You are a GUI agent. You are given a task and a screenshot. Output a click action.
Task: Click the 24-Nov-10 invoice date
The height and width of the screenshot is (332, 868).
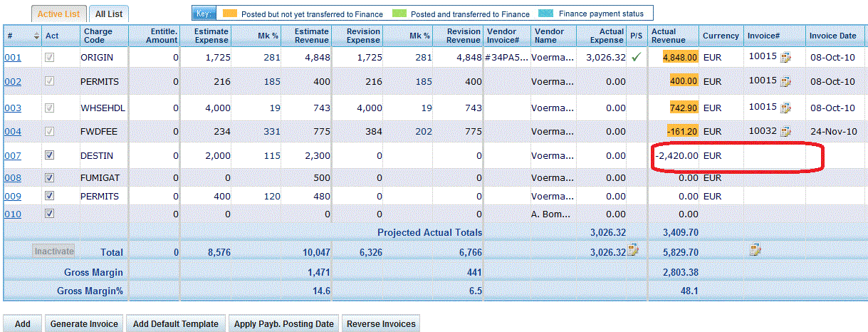pyautogui.click(x=833, y=132)
